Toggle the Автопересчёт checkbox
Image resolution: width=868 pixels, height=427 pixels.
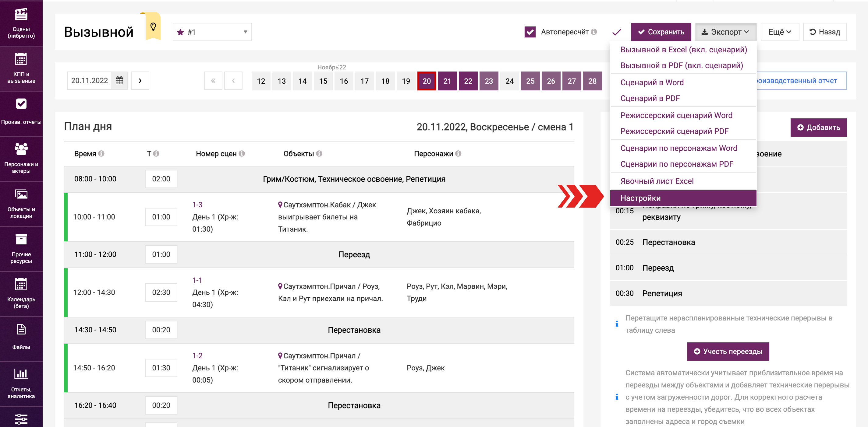tap(530, 32)
